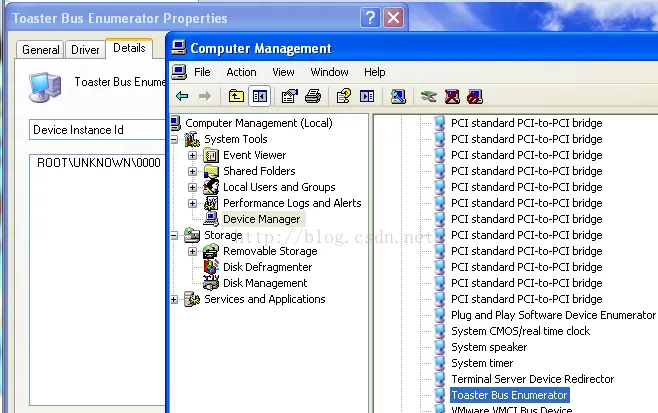Select System Tools in the console tree
Image resolution: width=658 pixels, height=413 pixels.
pos(235,139)
